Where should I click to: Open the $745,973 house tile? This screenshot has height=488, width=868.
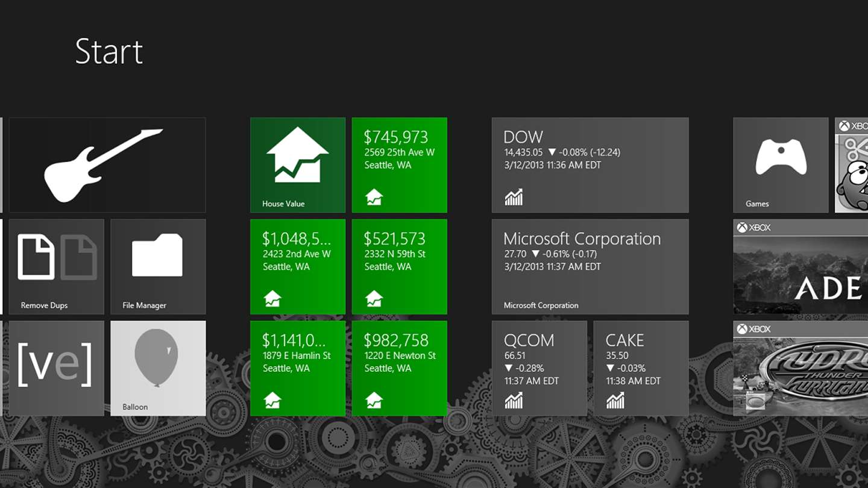[400, 165]
